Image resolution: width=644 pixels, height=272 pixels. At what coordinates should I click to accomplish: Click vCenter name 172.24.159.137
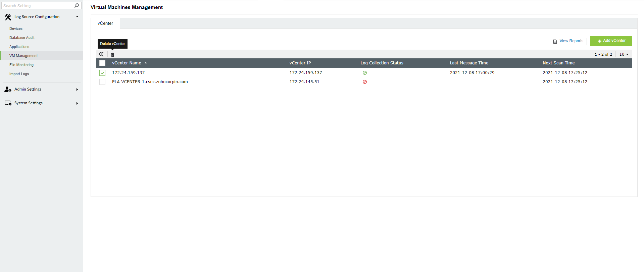pyautogui.click(x=128, y=73)
